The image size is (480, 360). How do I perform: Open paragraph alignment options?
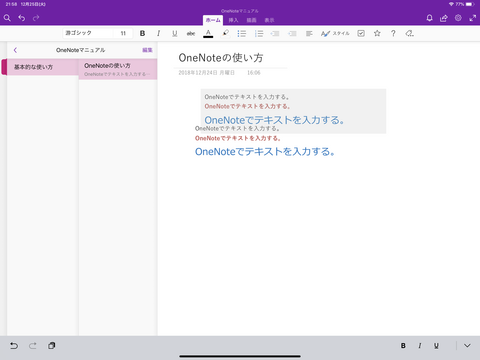(x=309, y=33)
